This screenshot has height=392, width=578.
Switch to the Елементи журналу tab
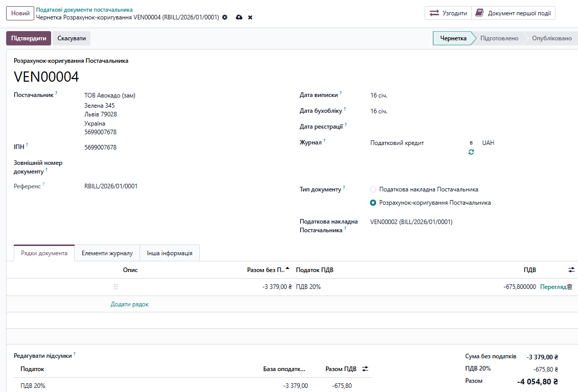pyautogui.click(x=107, y=253)
